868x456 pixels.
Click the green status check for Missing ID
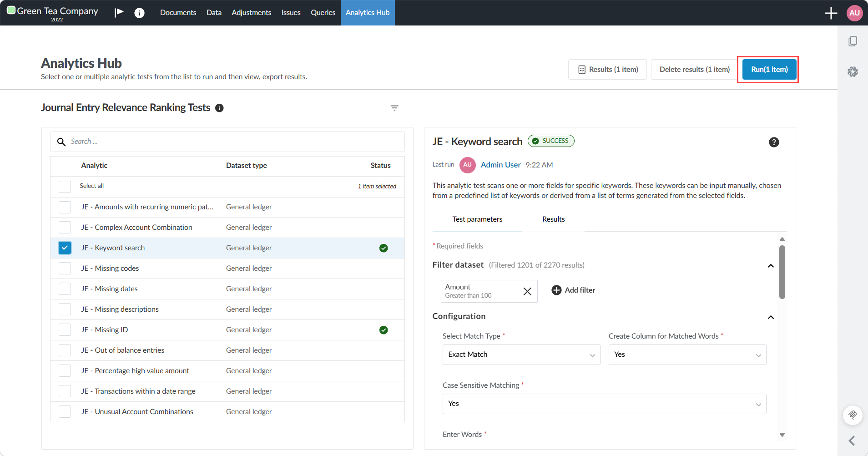384,330
